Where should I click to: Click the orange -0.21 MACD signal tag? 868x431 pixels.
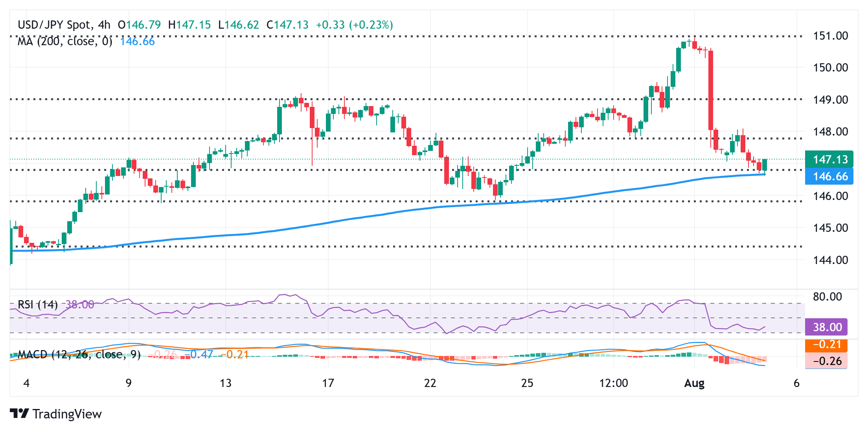827,345
